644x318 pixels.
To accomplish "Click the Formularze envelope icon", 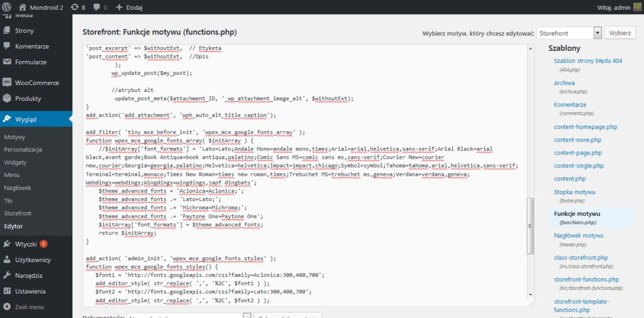I will coord(6,62).
